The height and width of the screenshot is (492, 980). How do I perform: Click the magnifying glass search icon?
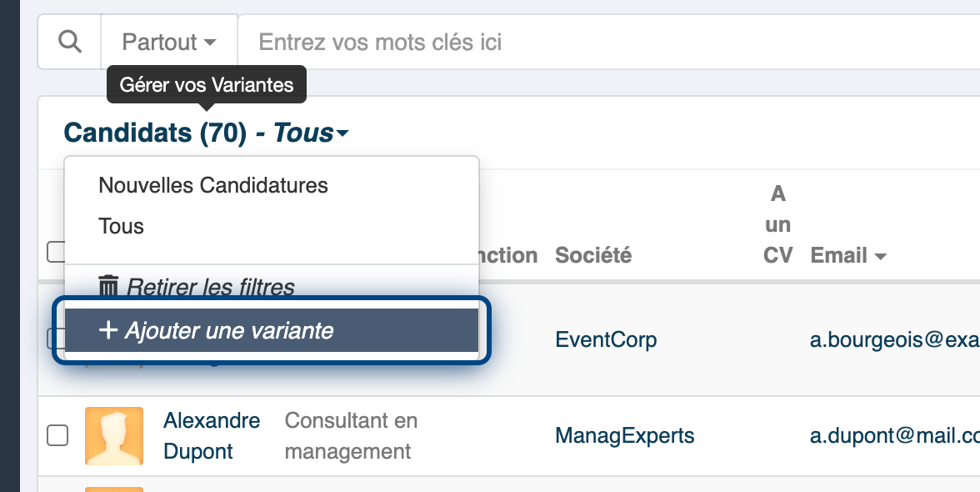click(69, 42)
